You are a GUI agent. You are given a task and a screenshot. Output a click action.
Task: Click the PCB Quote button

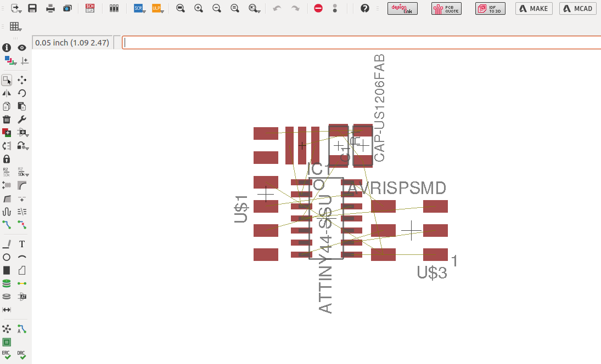[x=446, y=8]
